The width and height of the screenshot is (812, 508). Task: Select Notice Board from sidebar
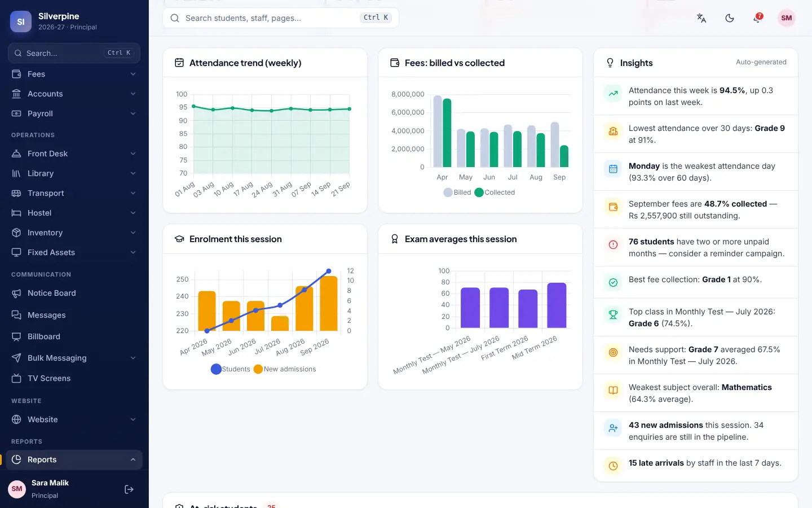pos(74,293)
